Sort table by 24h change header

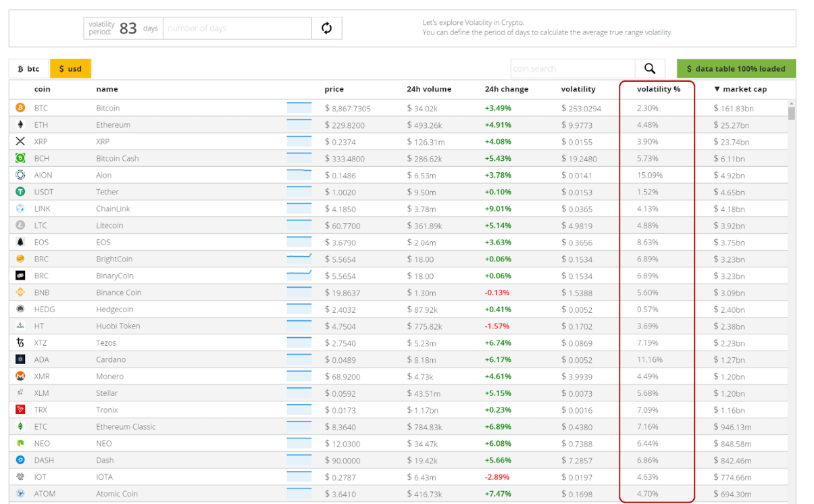[507, 89]
